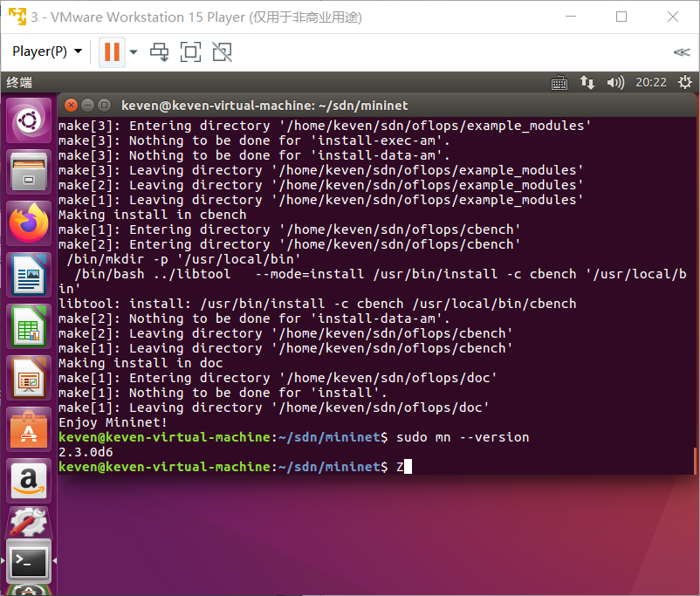Open the session power gear menu
Image resolution: width=700 pixels, height=596 pixels.
[x=685, y=83]
